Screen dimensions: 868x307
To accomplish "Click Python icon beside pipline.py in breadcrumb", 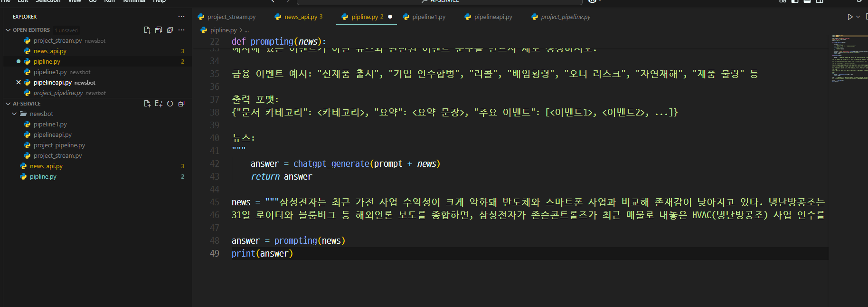I will point(204,30).
